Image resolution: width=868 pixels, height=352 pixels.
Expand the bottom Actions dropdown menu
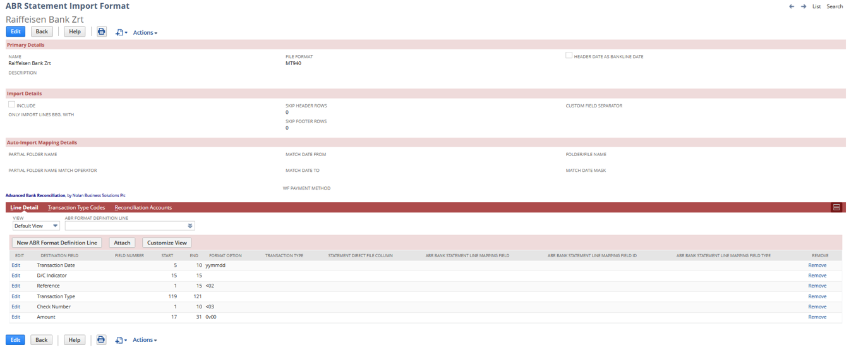145,340
